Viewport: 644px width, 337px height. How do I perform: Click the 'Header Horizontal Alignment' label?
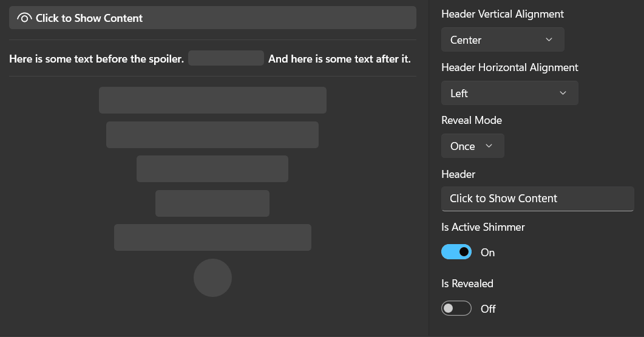pyautogui.click(x=510, y=67)
